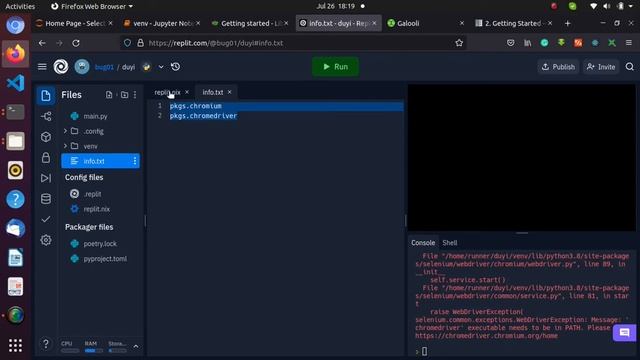Image resolution: width=640 pixels, height=360 pixels.
Task: Open the Packages cube sidebar icon
Action: pyautogui.click(x=46, y=137)
